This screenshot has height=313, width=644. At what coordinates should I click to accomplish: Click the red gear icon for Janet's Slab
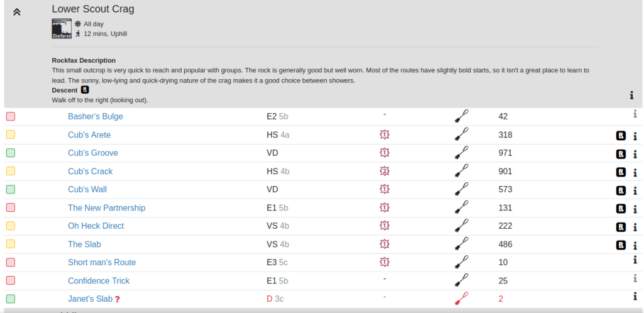[x=462, y=299]
